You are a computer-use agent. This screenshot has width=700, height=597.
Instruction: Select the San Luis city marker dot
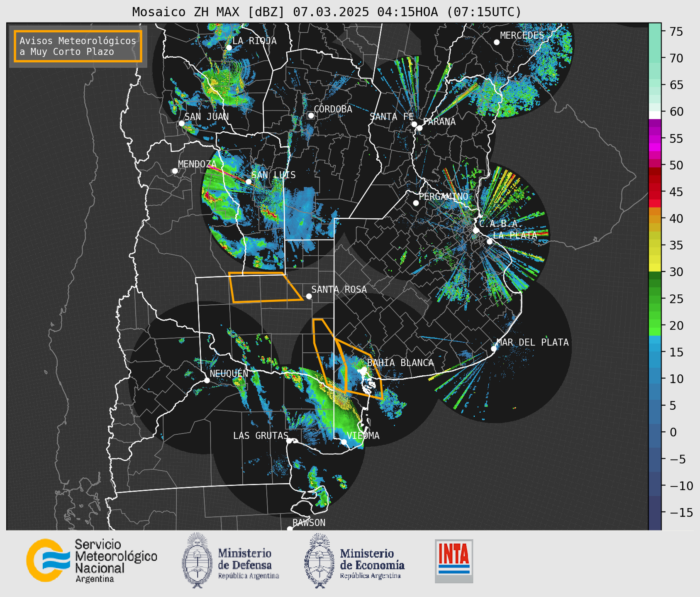[x=249, y=181]
